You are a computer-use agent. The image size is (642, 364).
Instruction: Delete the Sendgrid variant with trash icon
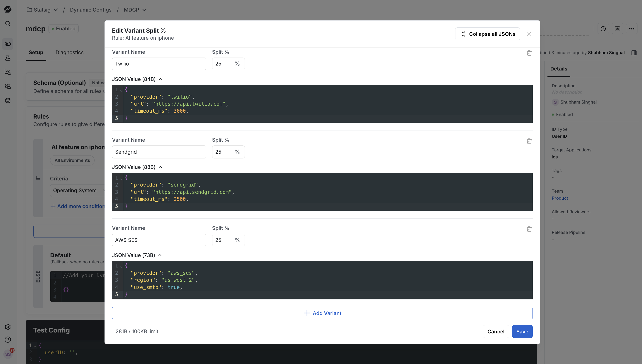pos(529,141)
